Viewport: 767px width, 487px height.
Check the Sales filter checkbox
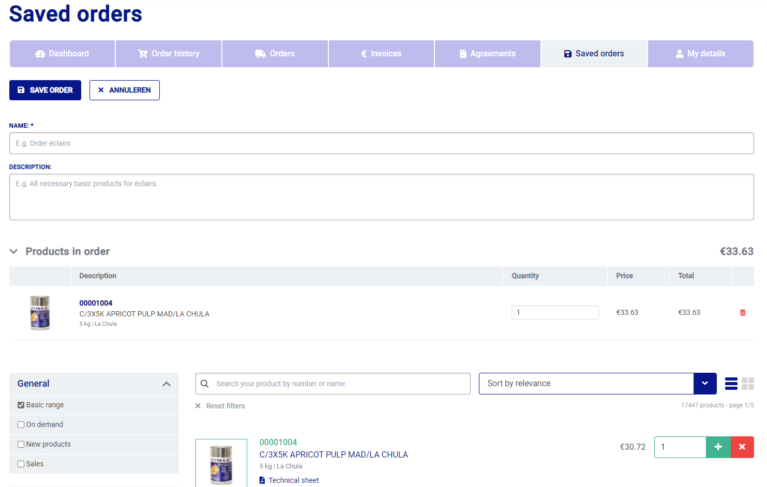(21, 464)
